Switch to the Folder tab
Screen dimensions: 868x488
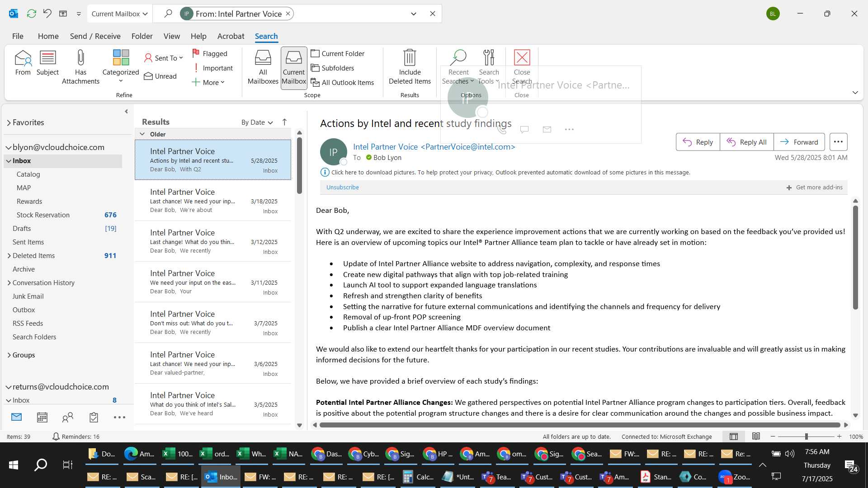[142, 36]
